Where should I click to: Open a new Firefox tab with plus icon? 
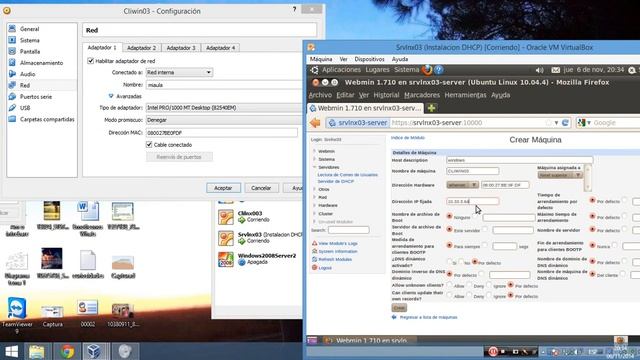(431, 108)
